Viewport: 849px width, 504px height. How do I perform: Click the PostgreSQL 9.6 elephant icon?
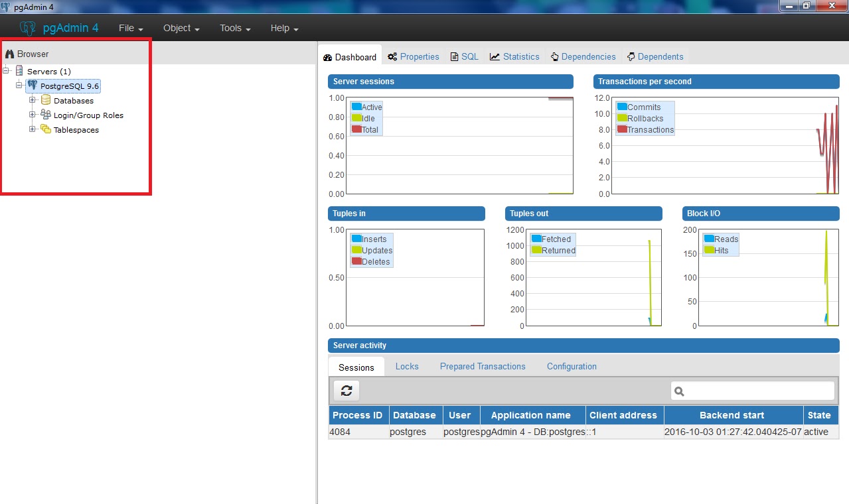pos(32,86)
